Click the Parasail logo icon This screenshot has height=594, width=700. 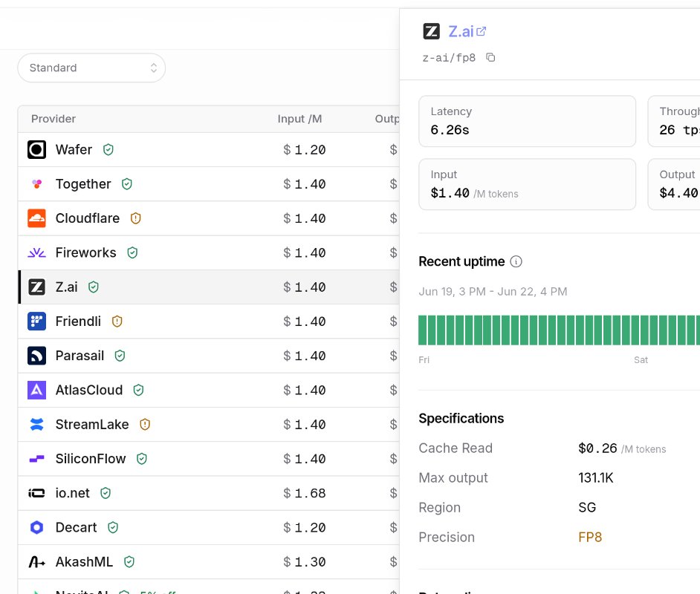coord(36,356)
